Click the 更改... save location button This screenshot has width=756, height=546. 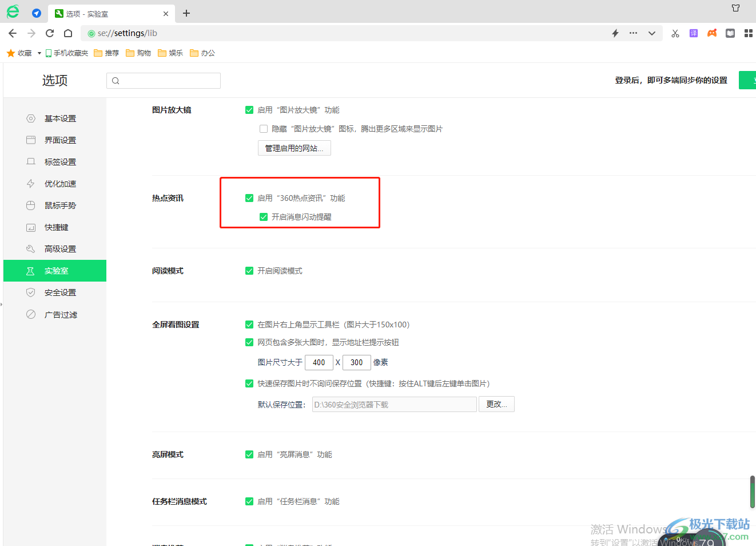click(496, 404)
